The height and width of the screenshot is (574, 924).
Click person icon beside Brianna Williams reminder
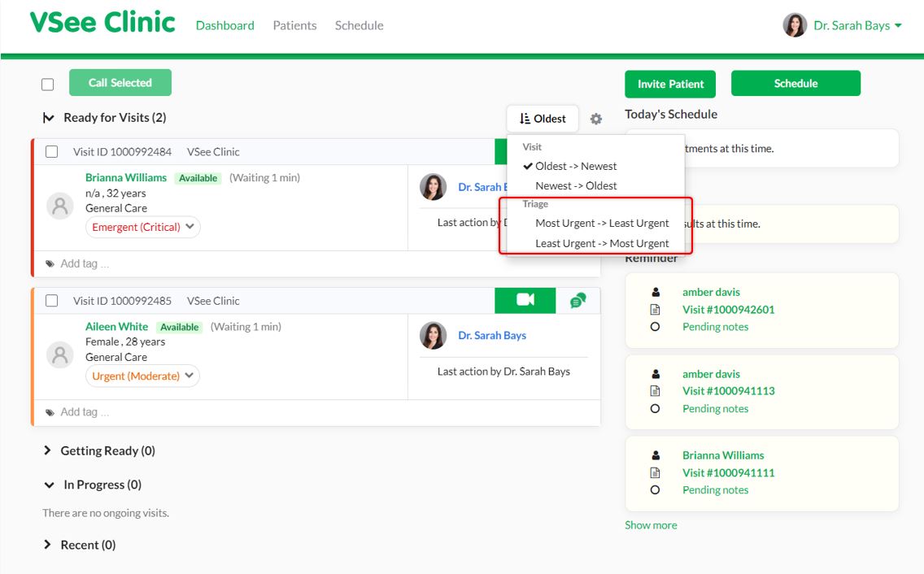(x=656, y=455)
